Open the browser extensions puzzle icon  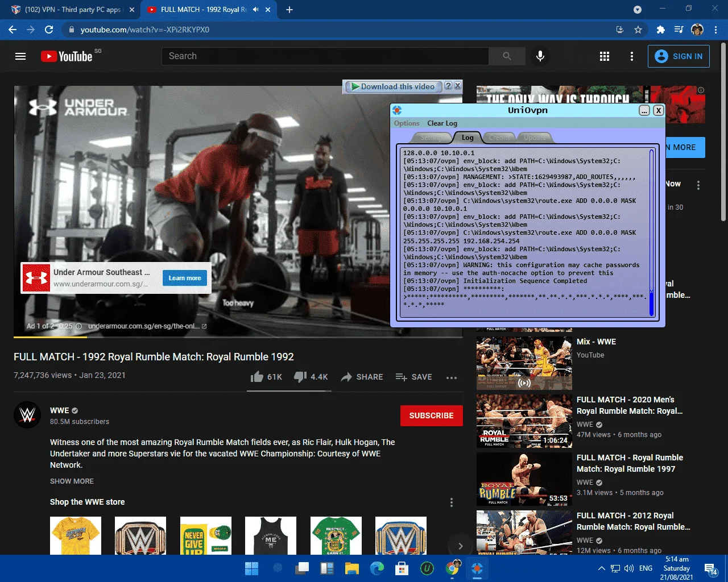pos(660,30)
